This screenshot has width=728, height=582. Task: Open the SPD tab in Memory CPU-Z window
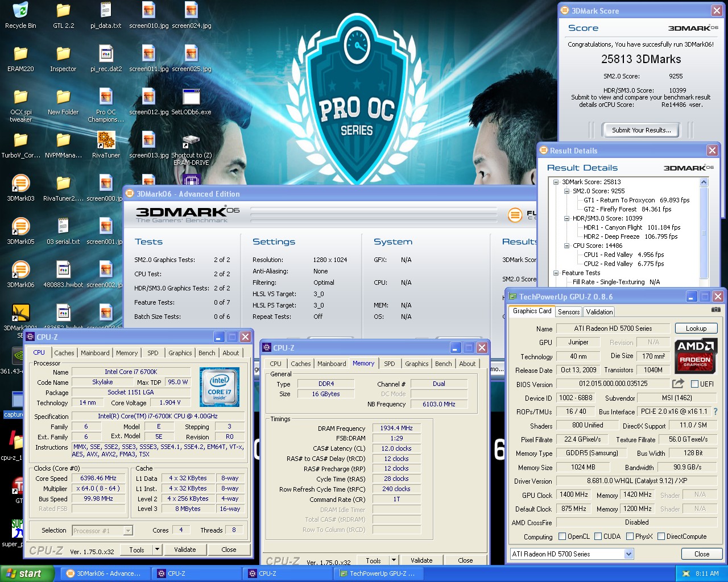point(389,364)
